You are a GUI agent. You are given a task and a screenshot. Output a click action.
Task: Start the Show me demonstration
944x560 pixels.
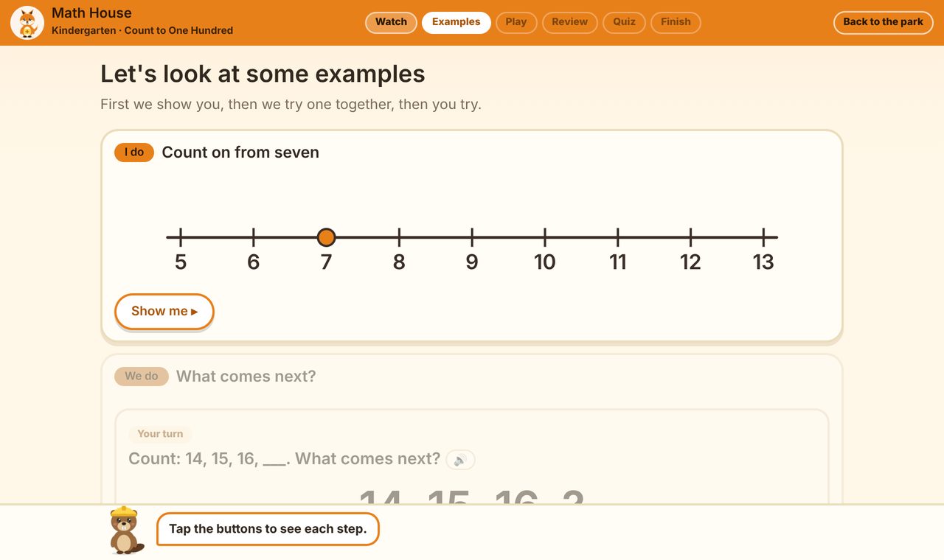click(x=164, y=311)
